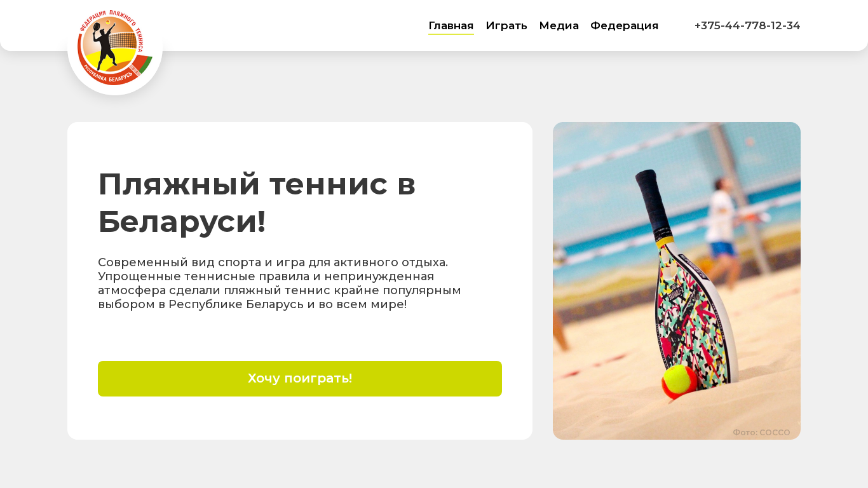Viewport: 868px width, 488px height.
Task: Open the Медиа menu item
Action: 559,25
